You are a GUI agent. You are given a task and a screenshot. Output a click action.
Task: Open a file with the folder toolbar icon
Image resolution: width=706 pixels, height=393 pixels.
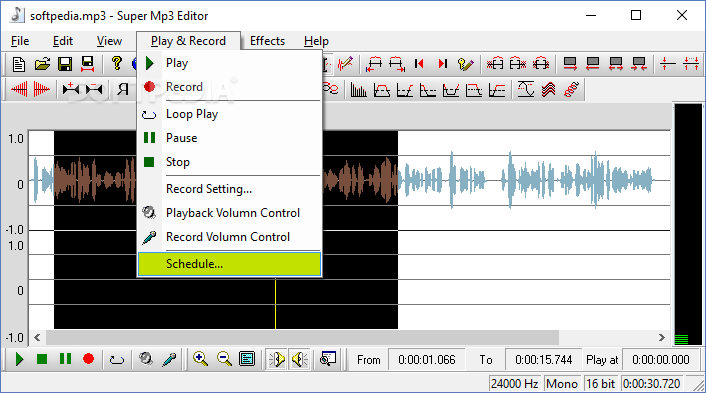coord(42,64)
